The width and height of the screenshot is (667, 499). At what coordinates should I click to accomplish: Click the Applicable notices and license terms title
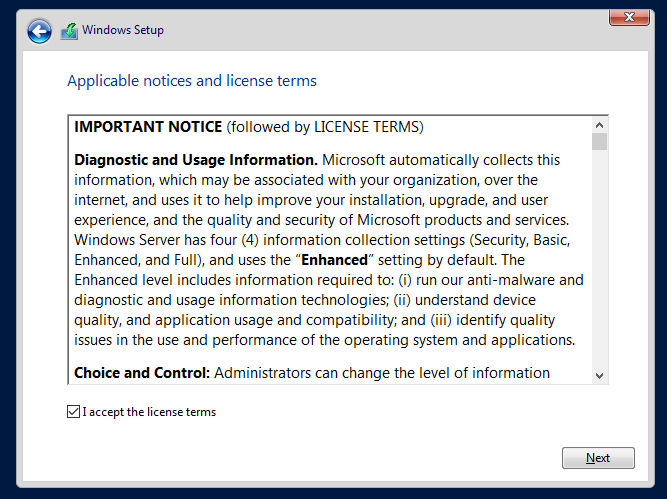click(192, 81)
